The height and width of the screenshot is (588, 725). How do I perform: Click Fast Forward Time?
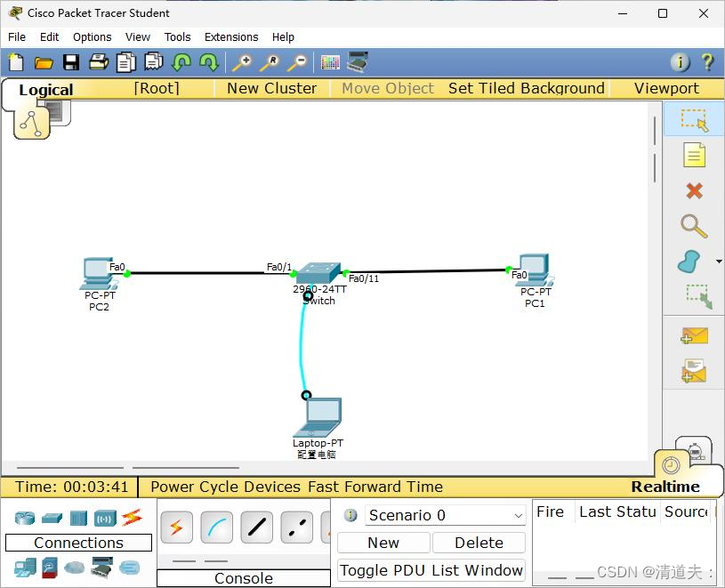coord(375,487)
